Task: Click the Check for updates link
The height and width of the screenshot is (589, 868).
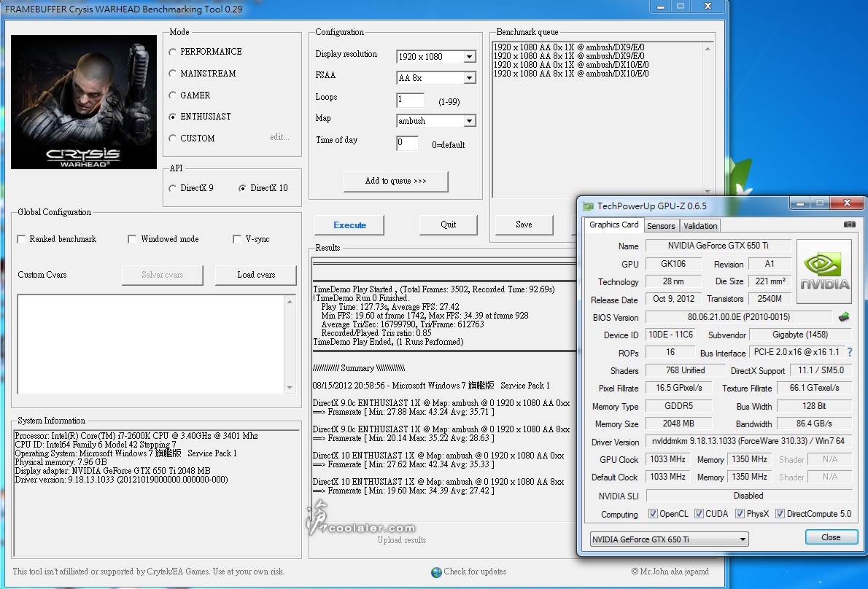Action: 475,572
